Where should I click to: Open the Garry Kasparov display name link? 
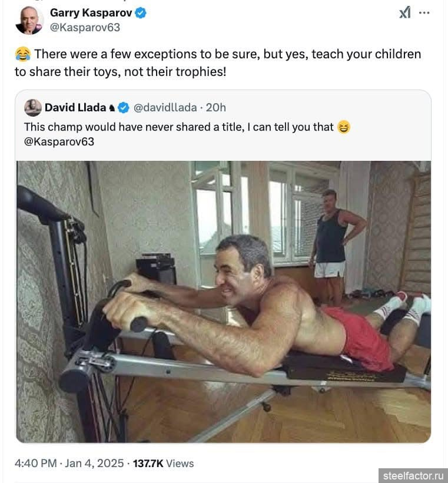91,12
